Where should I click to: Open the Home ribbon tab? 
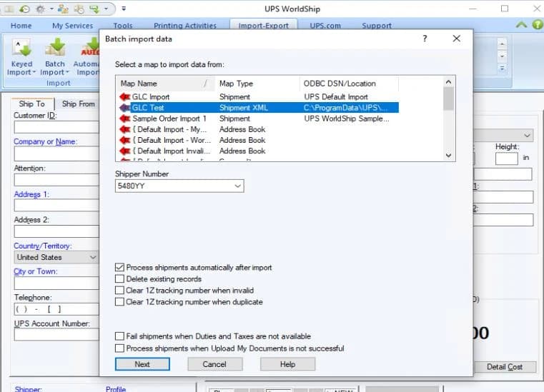click(21, 26)
